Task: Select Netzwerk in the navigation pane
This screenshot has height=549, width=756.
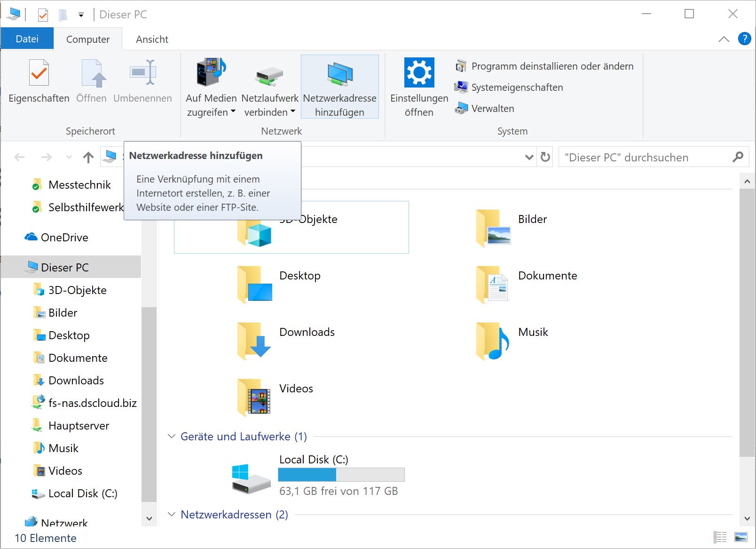Action: [x=56, y=523]
